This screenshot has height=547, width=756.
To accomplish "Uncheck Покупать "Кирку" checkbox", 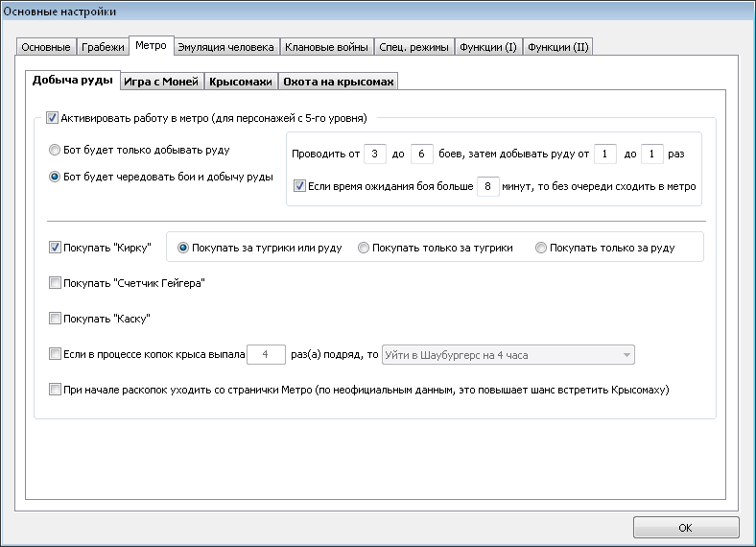I will pos(55,248).
